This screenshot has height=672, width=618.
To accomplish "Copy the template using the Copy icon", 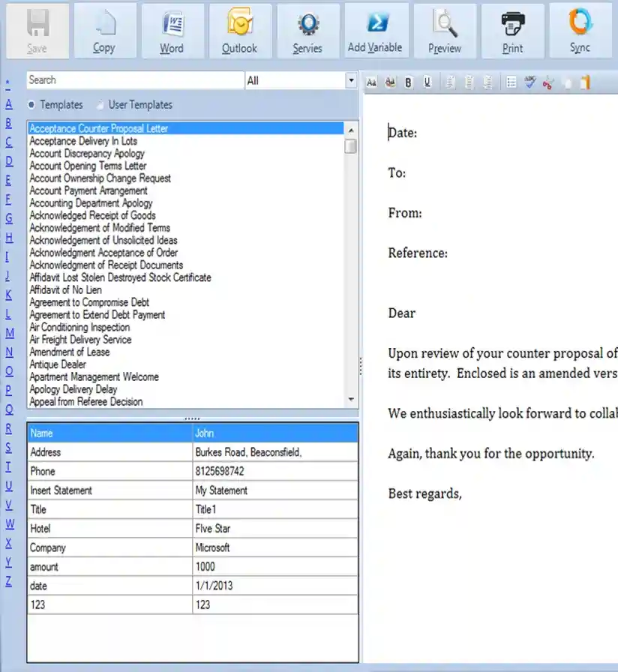I will 104,30.
